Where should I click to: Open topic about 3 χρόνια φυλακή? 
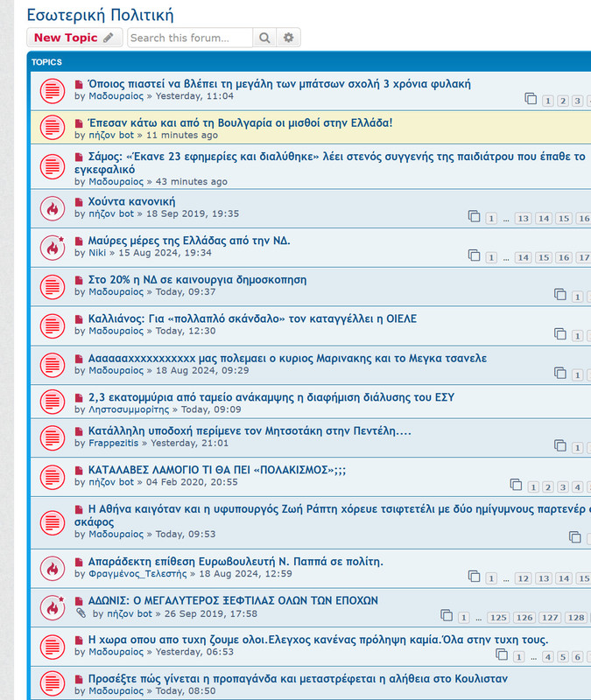point(279,84)
